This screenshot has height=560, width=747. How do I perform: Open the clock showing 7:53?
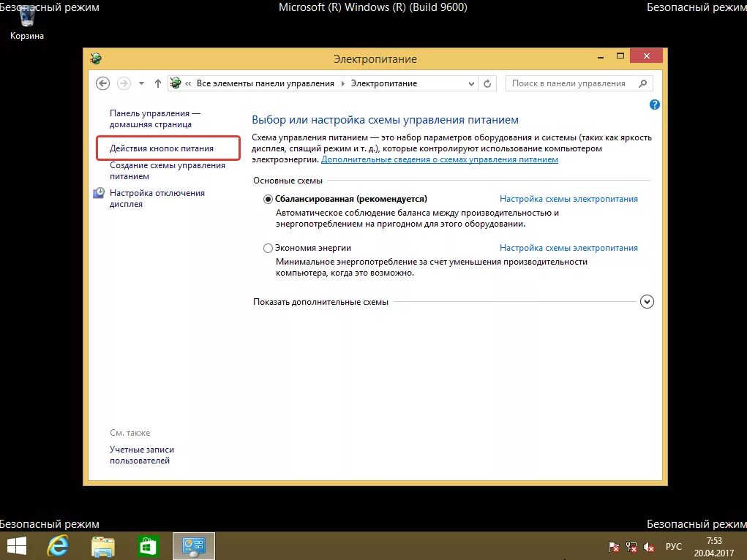tap(713, 547)
